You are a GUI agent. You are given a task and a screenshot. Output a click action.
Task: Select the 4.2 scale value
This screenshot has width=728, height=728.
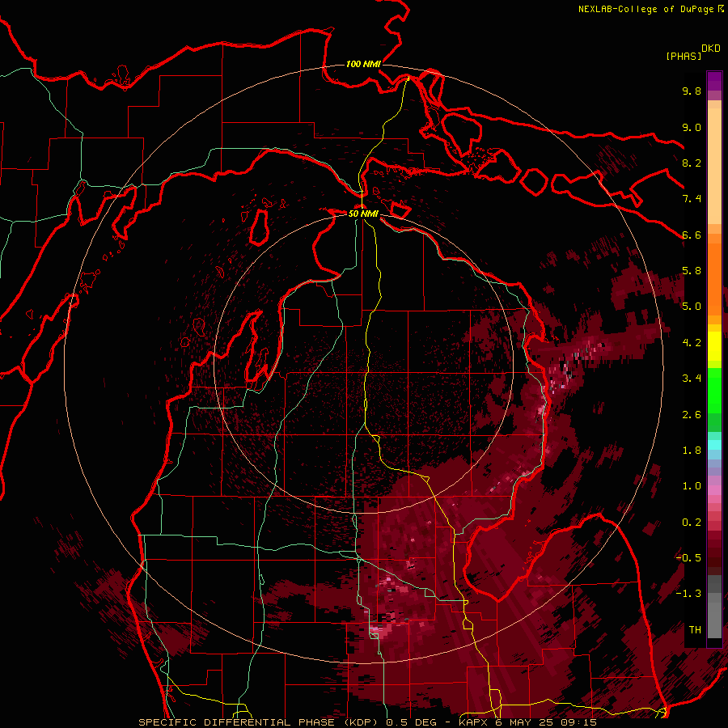point(692,343)
